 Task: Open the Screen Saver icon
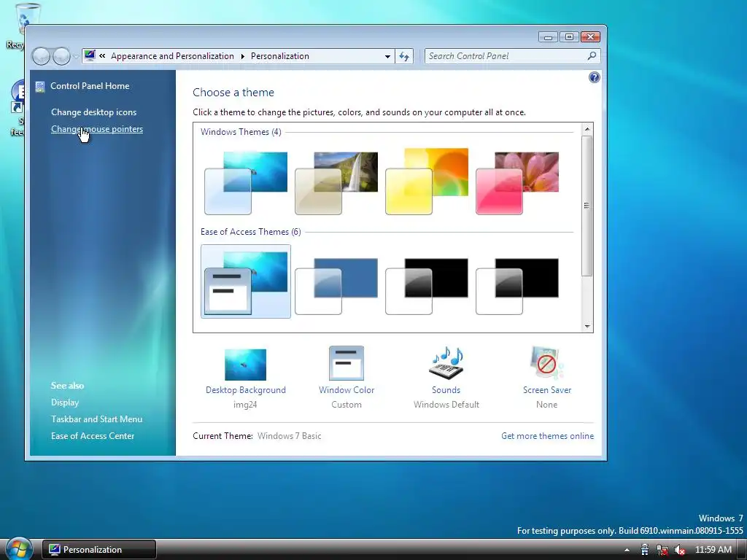[x=546, y=363]
